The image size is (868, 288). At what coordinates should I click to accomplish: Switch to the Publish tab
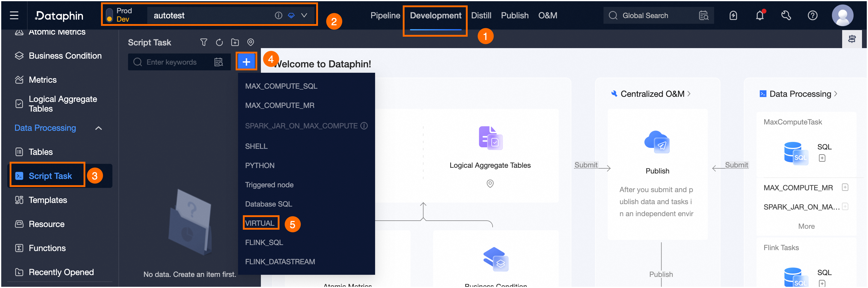(515, 16)
